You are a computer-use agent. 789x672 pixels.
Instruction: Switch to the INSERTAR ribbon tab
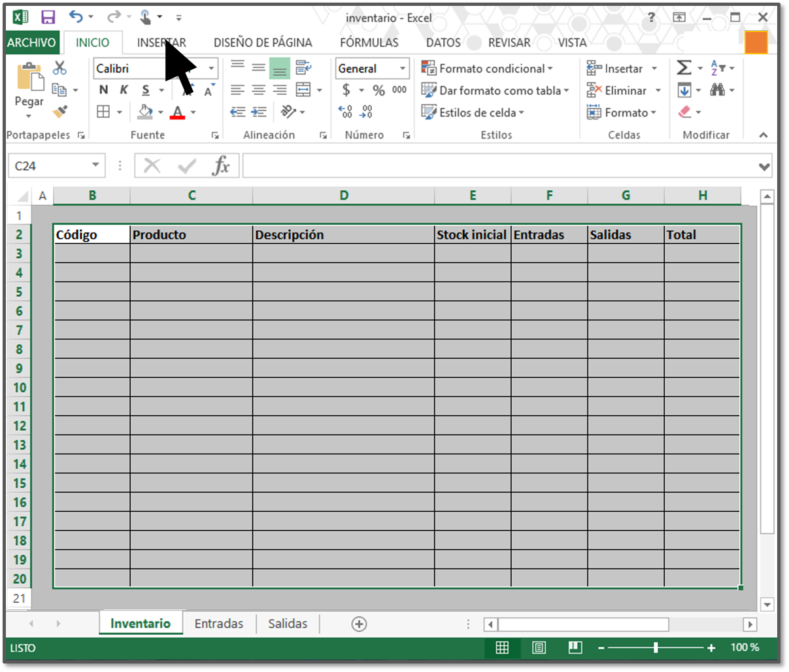[161, 42]
